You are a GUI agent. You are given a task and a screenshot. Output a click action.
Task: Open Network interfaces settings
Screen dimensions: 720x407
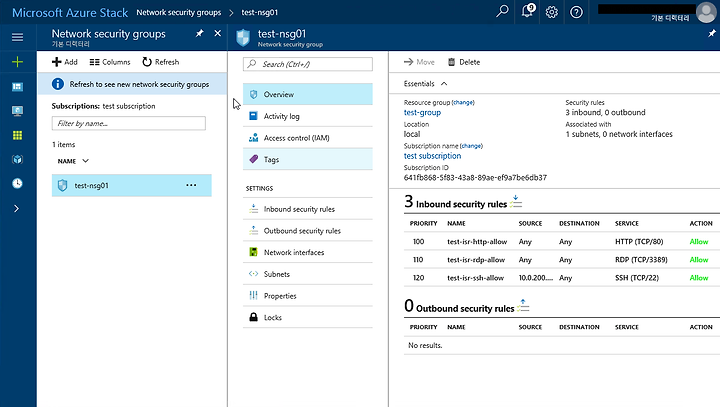tap(308, 252)
